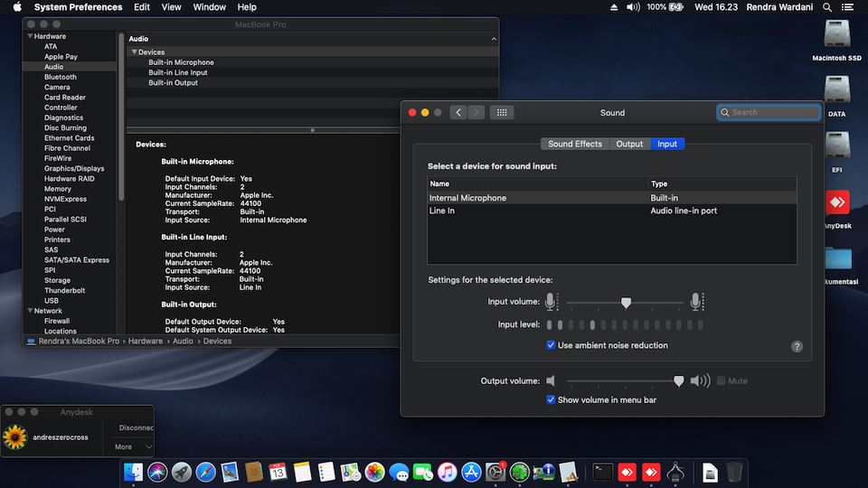Click Hardware in path bar breadcrumb
The height and width of the screenshot is (488, 868).
[x=145, y=342]
